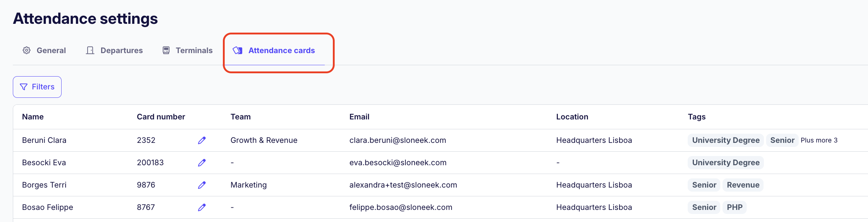
Task: Edit Beruni Clara's card number pencil icon
Action: click(202, 140)
